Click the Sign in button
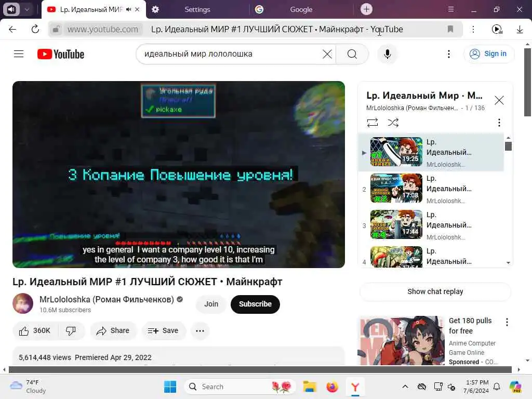Screen dimensions: 532x399 coord(488,54)
